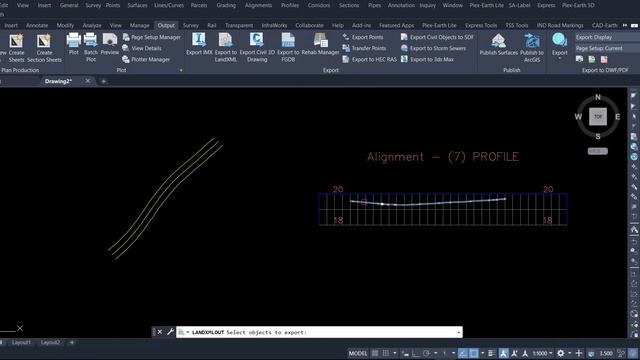Viewport: 640px width, 360px height.
Task: Click the Create Section Sheets tool
Action: coord(44,49)
